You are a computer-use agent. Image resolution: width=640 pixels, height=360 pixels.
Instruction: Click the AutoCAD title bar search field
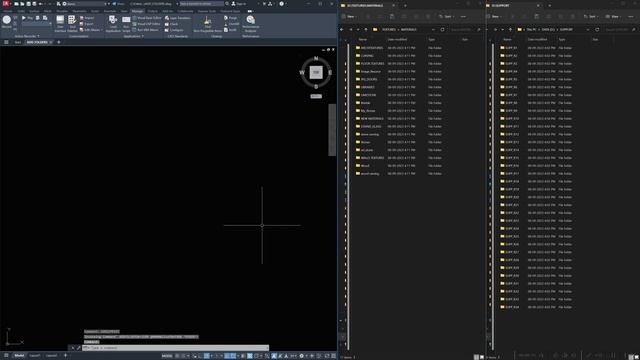(x=202, y=4)
